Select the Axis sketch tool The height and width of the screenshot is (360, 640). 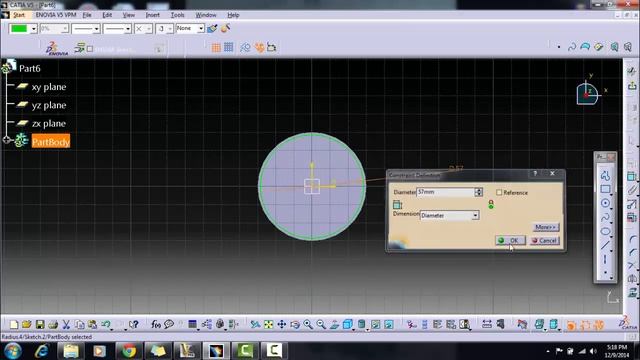click(x=605, y=259)
